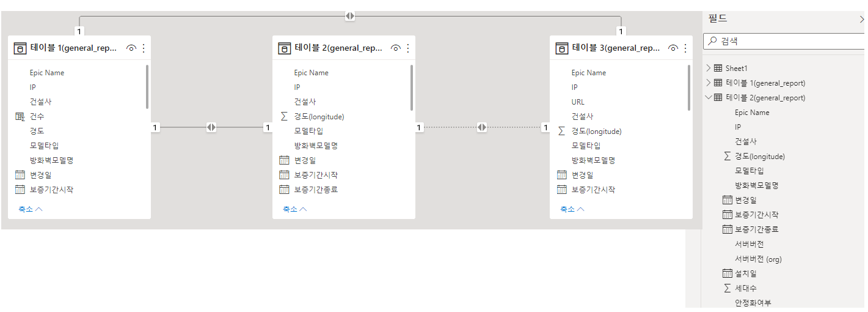Viewport: 868px width, 312px height.
Task: Expand Sheet1 in the fields list
Action: coord(709,68)
